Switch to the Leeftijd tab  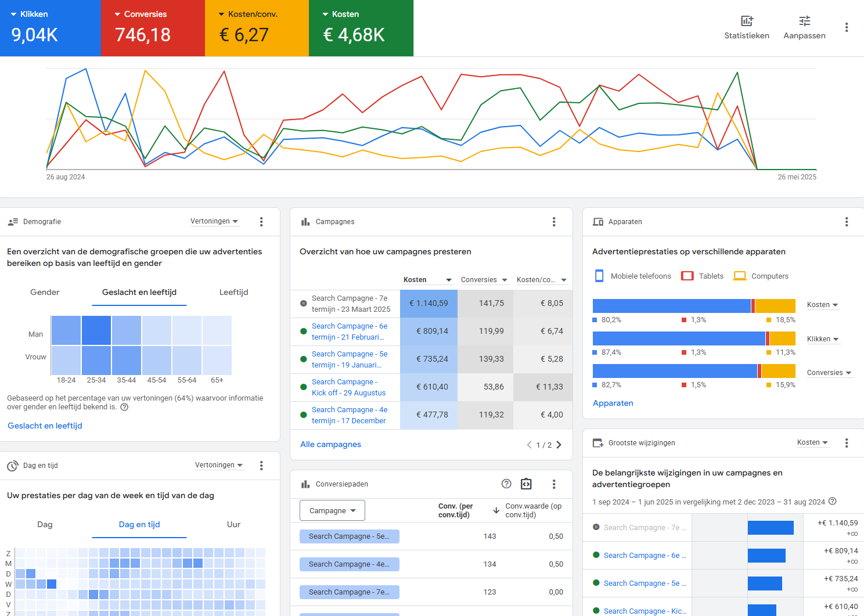point(233,293)
